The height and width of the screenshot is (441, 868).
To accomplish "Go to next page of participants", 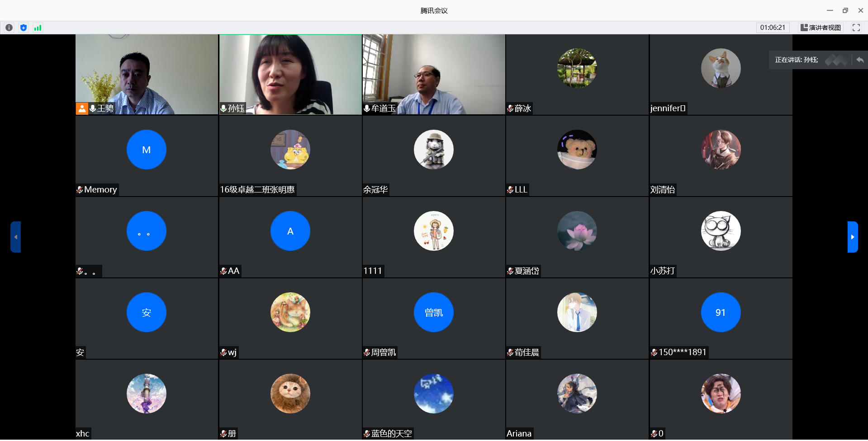I will tap(853, 237).
